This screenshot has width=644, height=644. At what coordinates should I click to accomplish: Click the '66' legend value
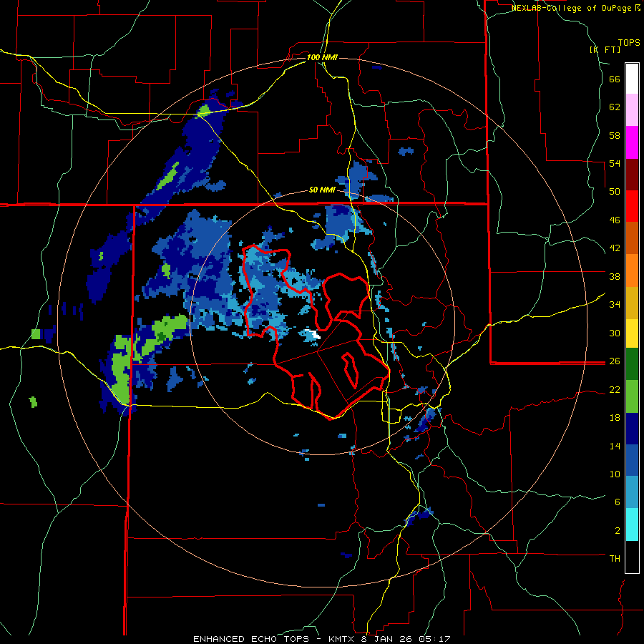click(615, 79)
